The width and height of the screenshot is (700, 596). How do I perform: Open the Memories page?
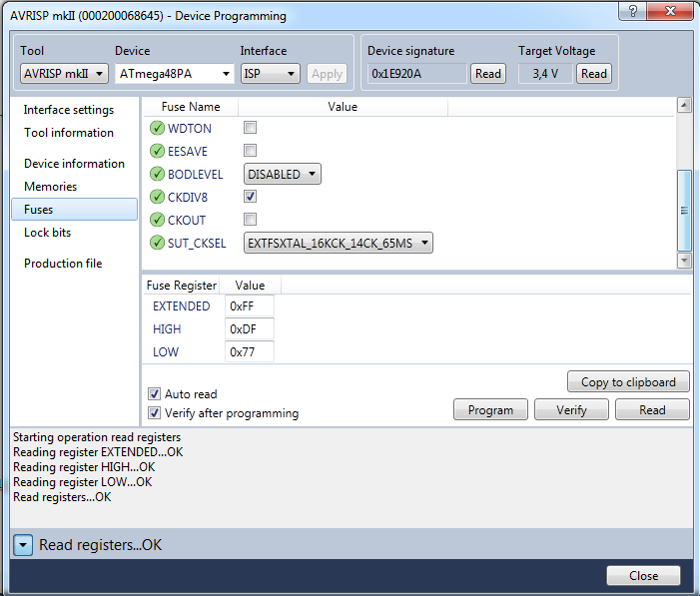(51, 186)
